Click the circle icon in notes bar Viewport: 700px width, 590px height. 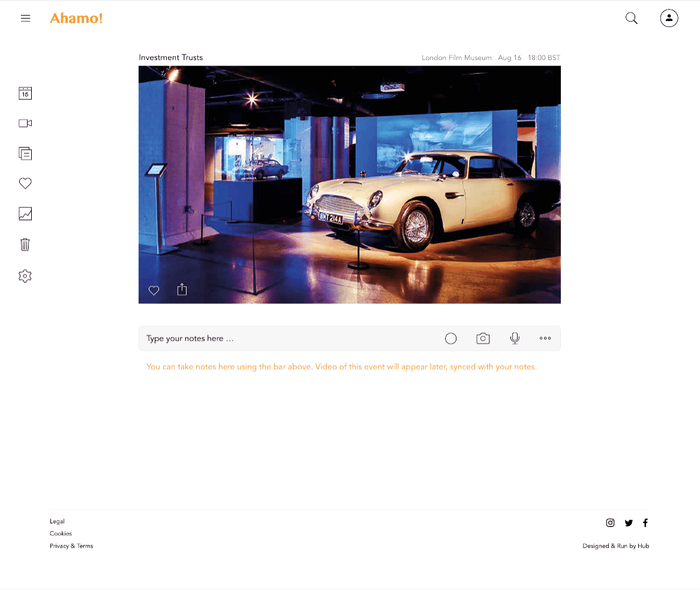pos(451,339)
